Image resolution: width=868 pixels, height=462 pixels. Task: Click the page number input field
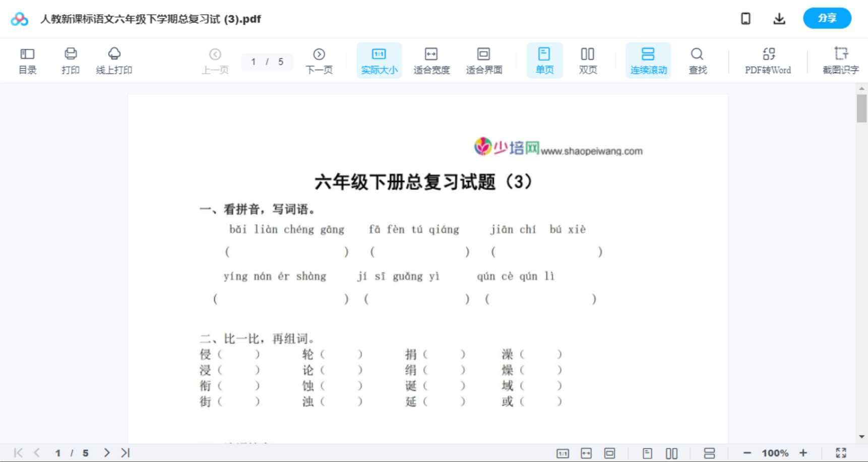tap(267, 61)
